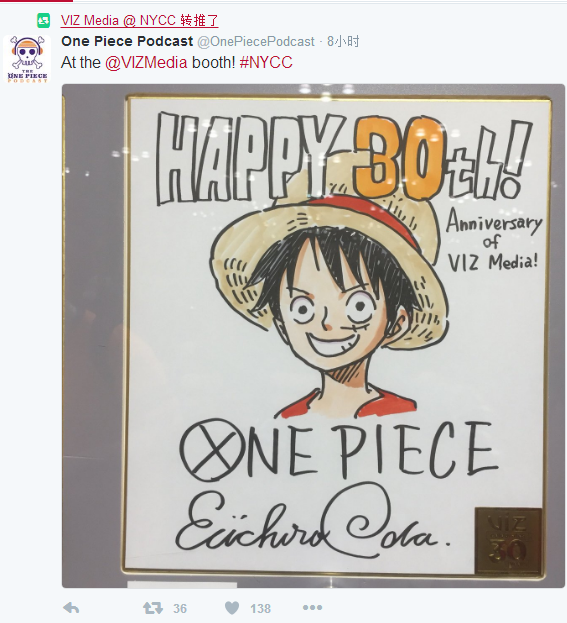The width and height of the screenshot is (567, 623).
Task: Click the green retweeted indicator icon
Action: (44, 20)
